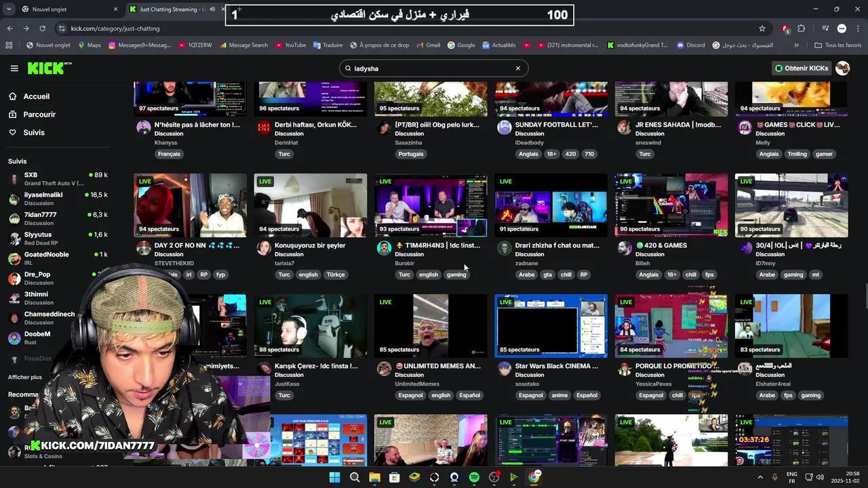Open the Traduire bookmark
The height and width of the screenshot is (488, 868).
click(x=328, y=45)
